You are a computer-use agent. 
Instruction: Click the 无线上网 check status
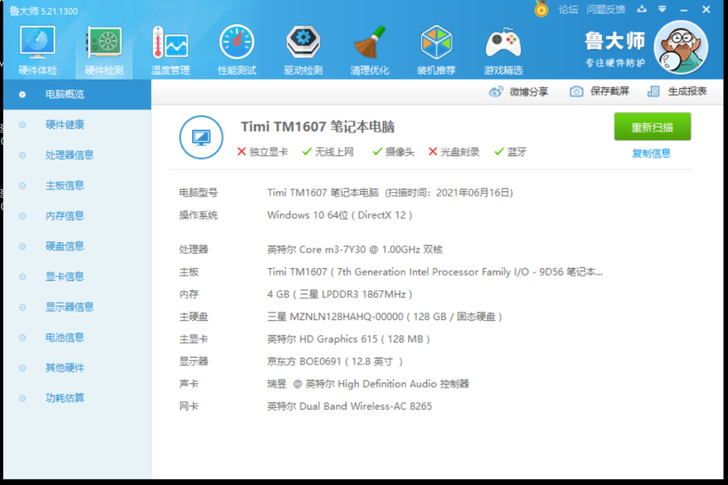coord(328,152)
